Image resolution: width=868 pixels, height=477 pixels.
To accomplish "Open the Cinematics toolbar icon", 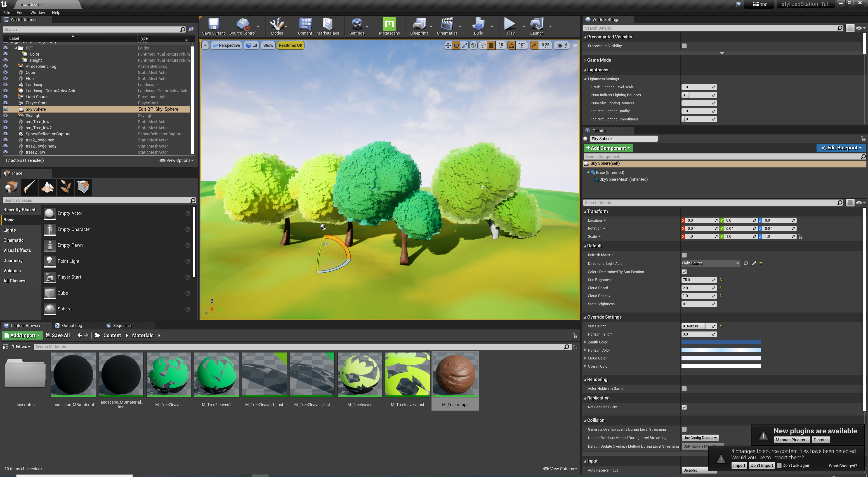I will [x=447, y=24].
